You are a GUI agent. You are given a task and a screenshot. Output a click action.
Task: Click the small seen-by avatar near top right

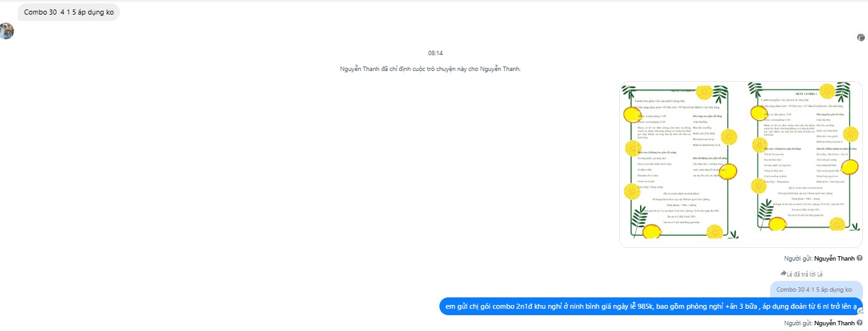pyautogui.click(x=861, y=37)
